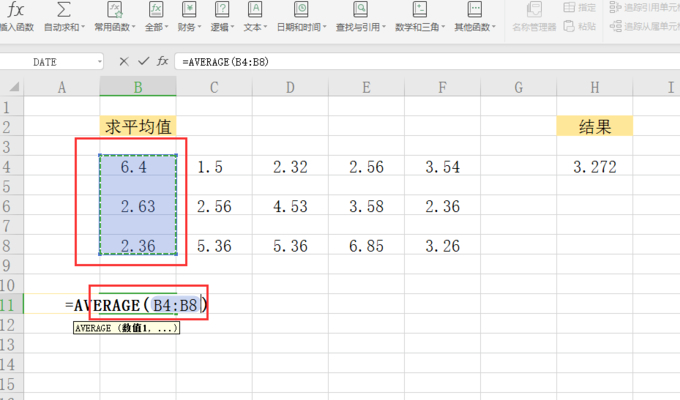Expand the Financial (财务) dropdown arrow
This screenshot has width=680, height=400.
199,27
